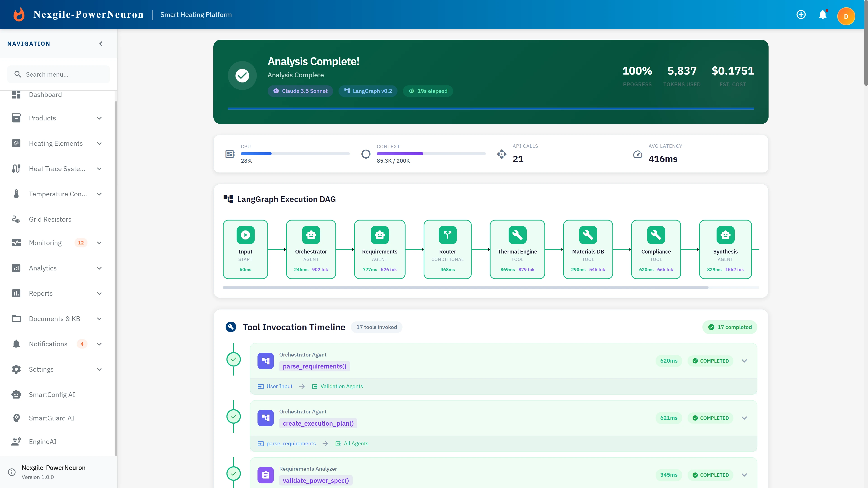Click the Grid Resistors sidebar icon

16,219
